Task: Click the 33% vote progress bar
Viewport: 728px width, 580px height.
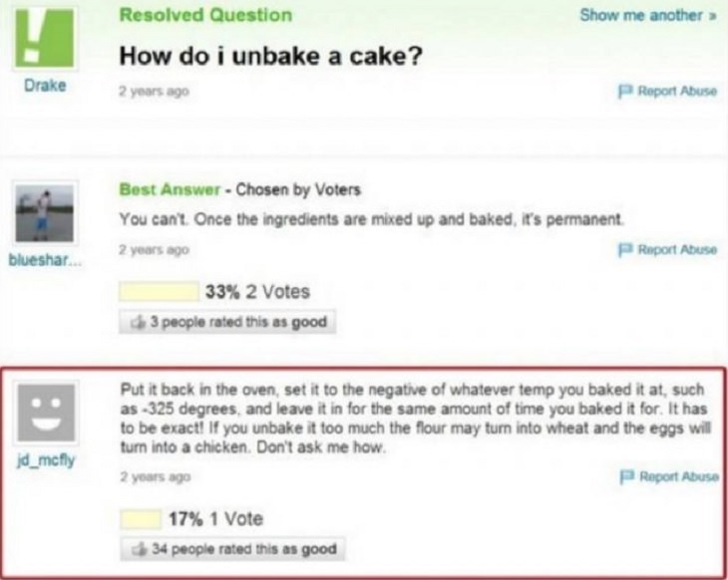Action: pyautogui.click(x=160, y=292)
